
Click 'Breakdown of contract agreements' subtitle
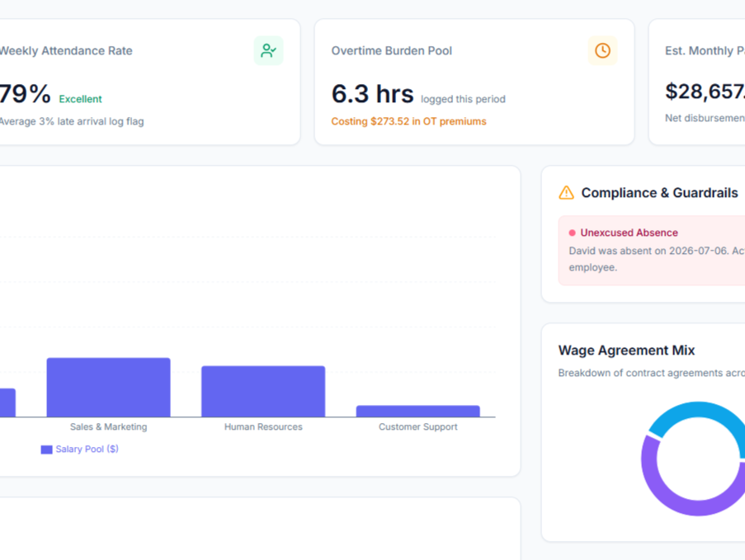pos(652,373)
